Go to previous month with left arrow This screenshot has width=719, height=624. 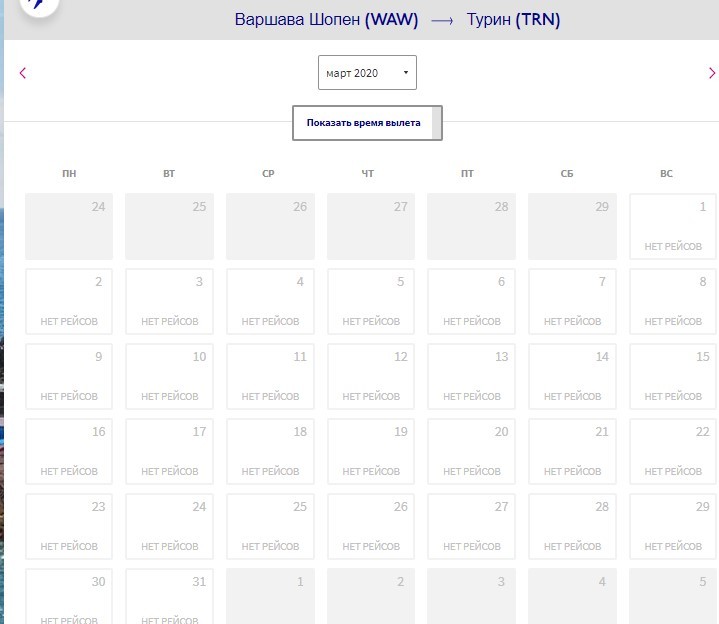[23, 73]
